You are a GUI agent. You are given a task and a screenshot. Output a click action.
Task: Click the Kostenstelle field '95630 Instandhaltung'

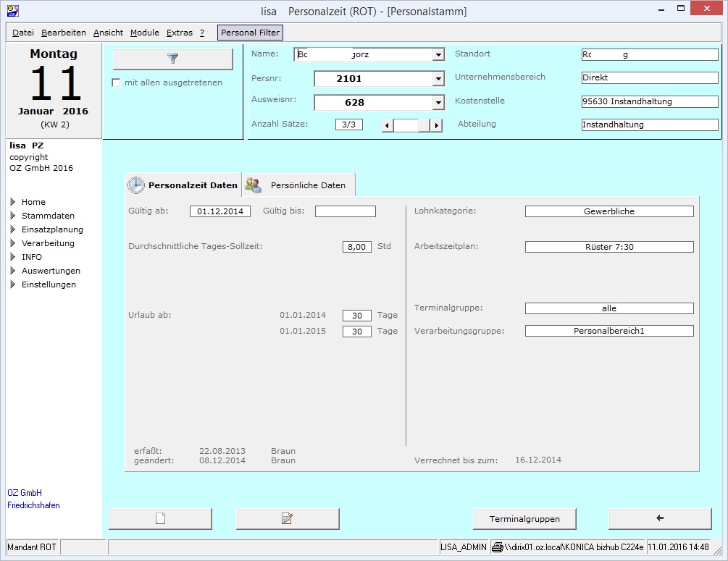650,101
